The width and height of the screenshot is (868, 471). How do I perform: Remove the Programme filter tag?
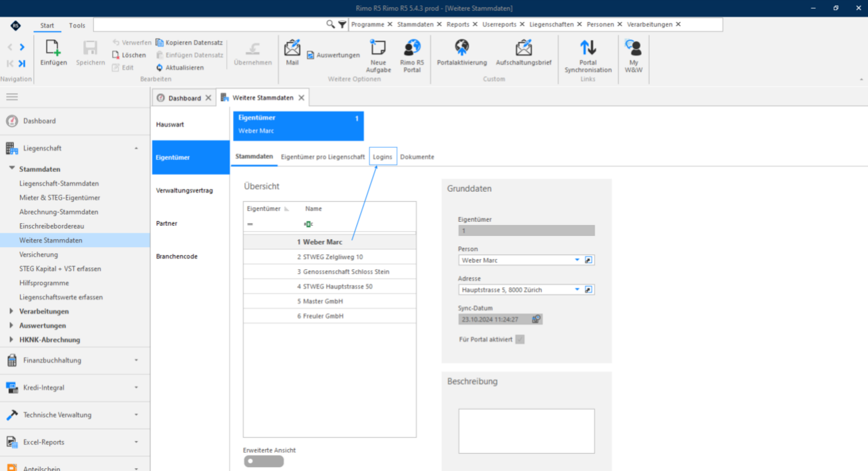[x=390, y=25]
